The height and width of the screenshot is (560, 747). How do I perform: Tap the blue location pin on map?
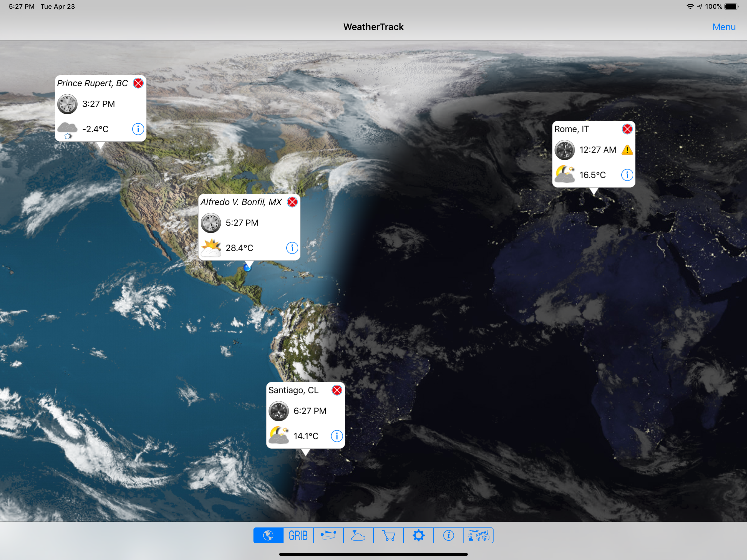pos(247,268)
